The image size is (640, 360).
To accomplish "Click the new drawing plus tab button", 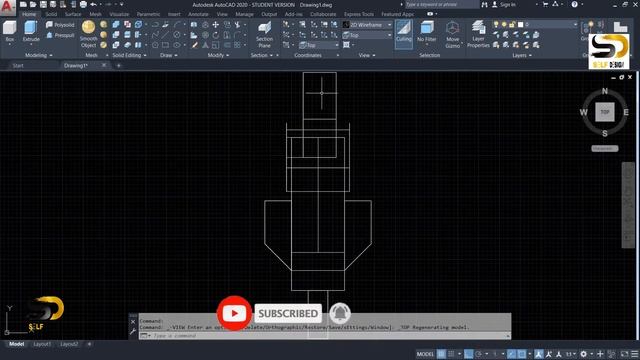I will pyautogui.click(x=118, y=65).
